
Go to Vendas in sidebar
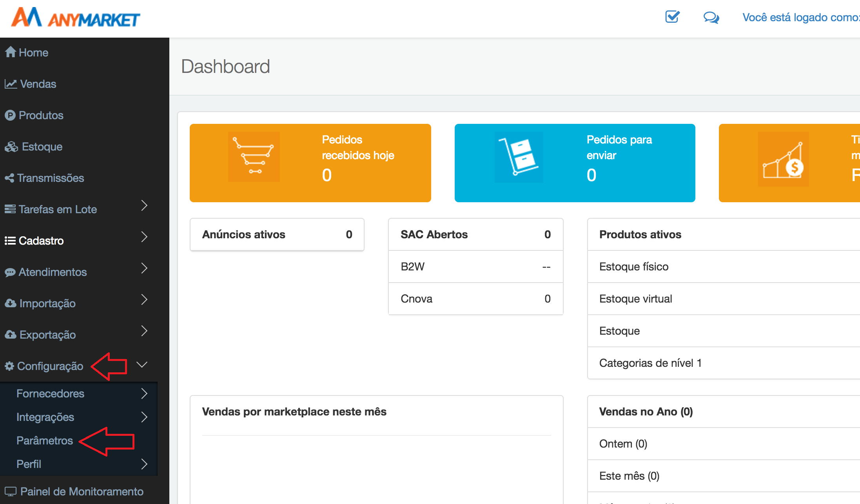pos(38,84)
